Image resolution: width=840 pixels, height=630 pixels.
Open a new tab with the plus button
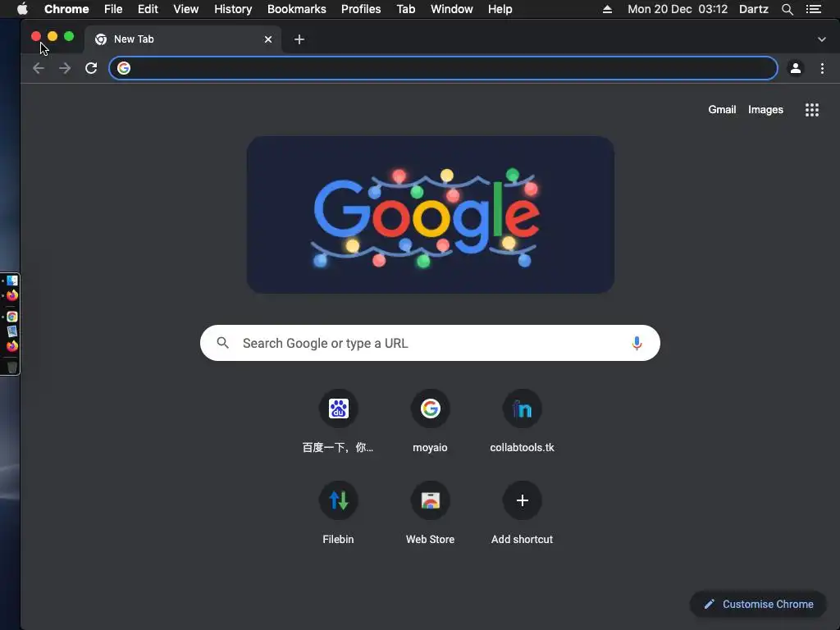coord(299,39)
